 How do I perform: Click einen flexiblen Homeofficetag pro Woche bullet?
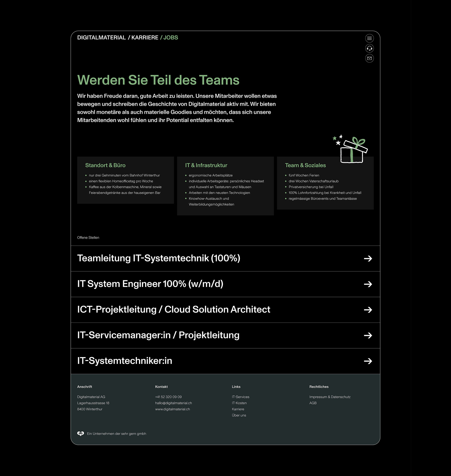click(121, 181)
